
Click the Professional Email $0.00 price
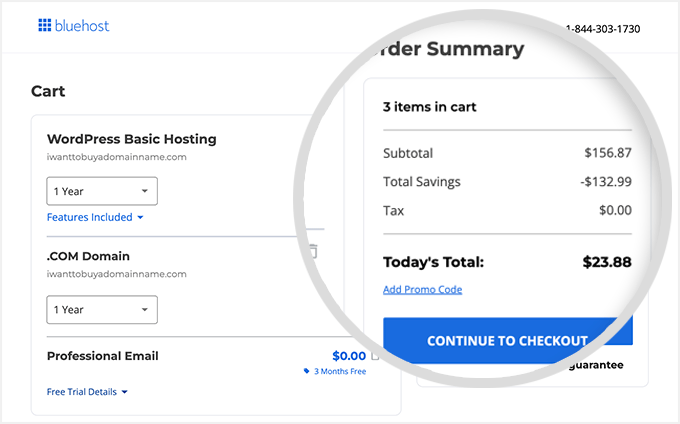point(349,355)
